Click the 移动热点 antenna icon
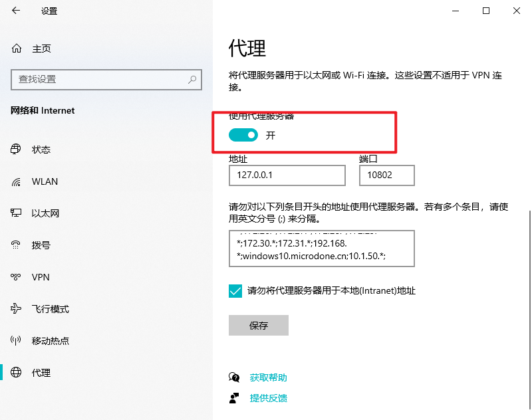 [15, 340]
